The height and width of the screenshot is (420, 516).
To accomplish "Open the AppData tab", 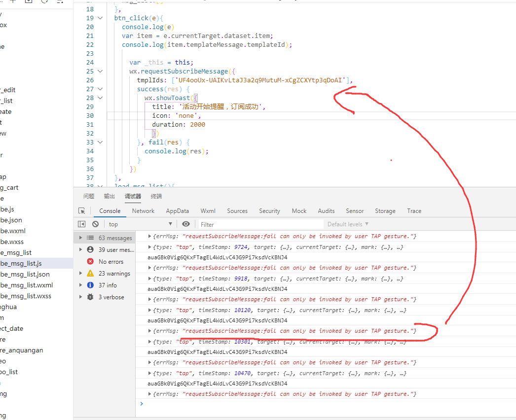I will tap(178, 211).
